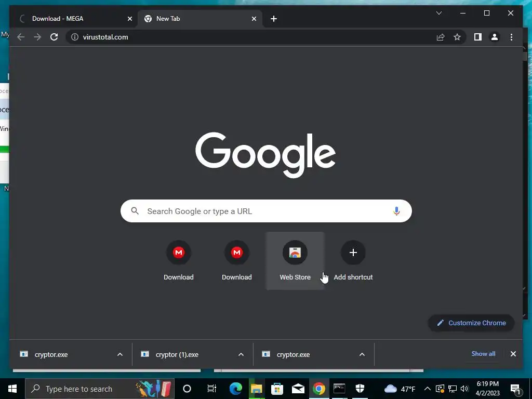This screenshot has height=399, width=532.
Task: Expand options arrow for cryptor (1).exe
Action: click(x=241, y=354)
